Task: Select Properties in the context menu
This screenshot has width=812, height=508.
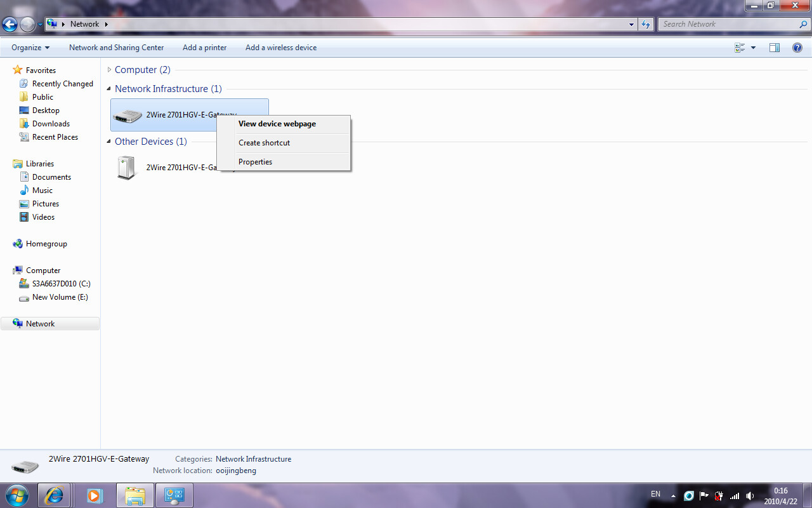Action: pos(255,161)
